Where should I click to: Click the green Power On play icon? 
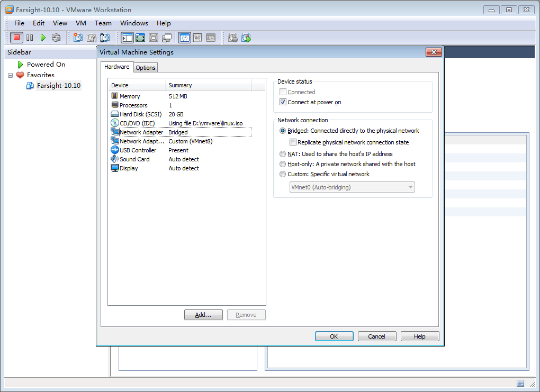[43, 38]
